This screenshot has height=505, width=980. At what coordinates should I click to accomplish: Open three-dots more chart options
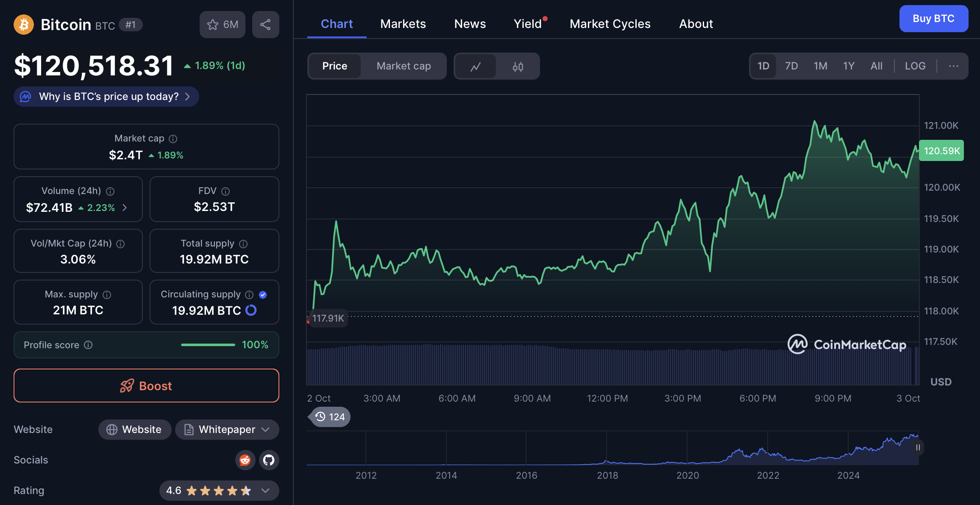[x=953, y=66]
